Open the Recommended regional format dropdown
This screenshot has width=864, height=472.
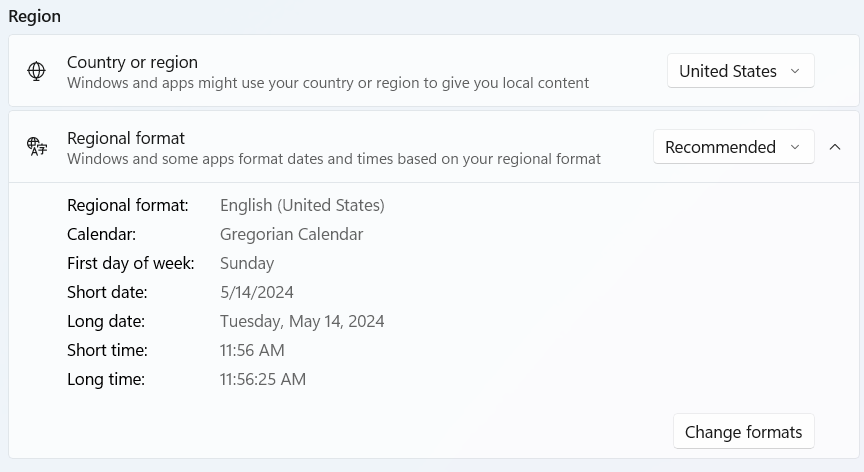click(x=733, y=147)
